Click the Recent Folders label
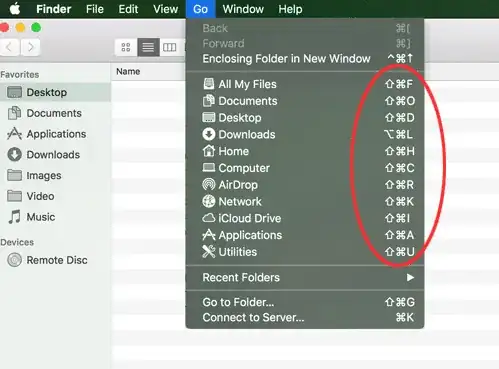The image size is (499, 369). (241, 277)
